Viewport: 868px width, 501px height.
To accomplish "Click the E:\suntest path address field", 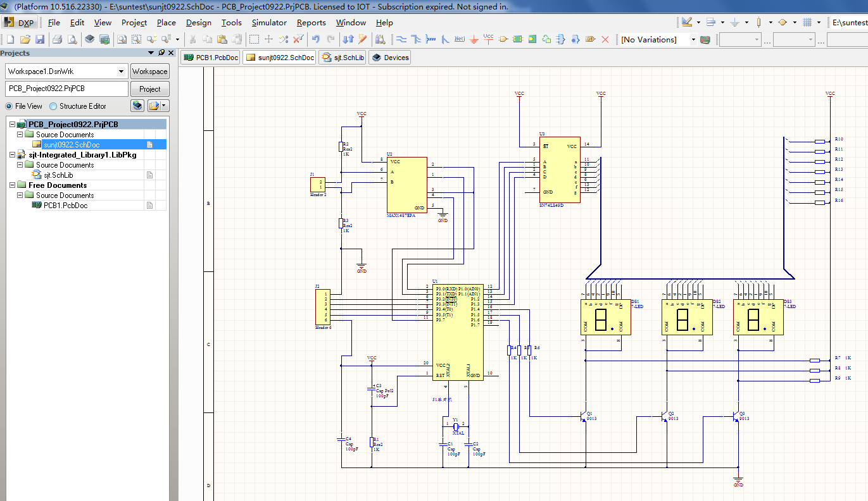I will [x=848, y=22].
